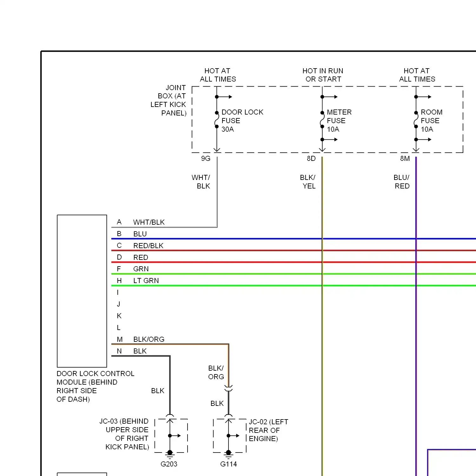This screenshot has width=476, height=476.
Task: Select pin letter 'H' on the module
Action: pos(119,281)
